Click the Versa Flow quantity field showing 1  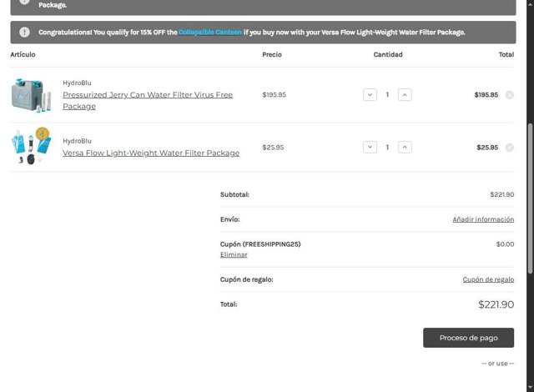click(387, 147)
